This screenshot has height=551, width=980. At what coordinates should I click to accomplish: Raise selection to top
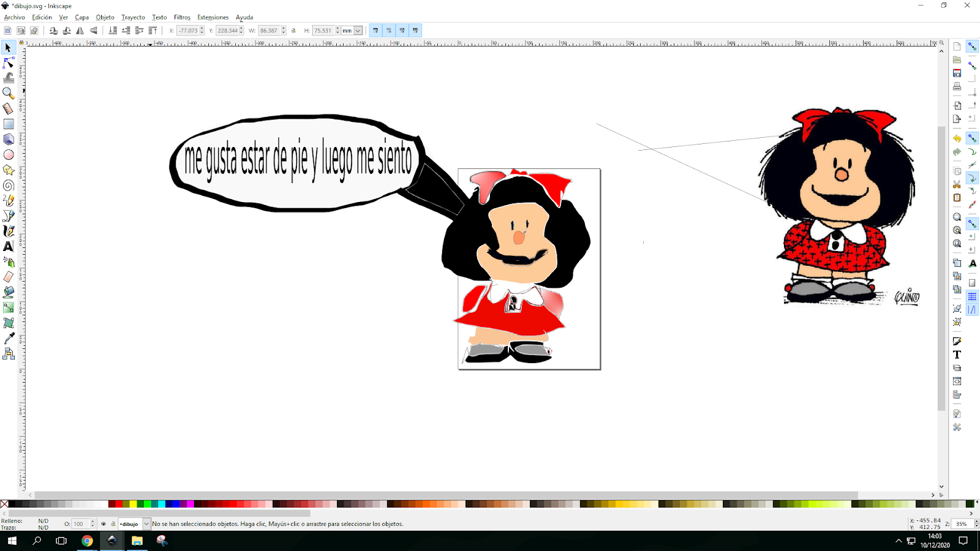(153, 31)
